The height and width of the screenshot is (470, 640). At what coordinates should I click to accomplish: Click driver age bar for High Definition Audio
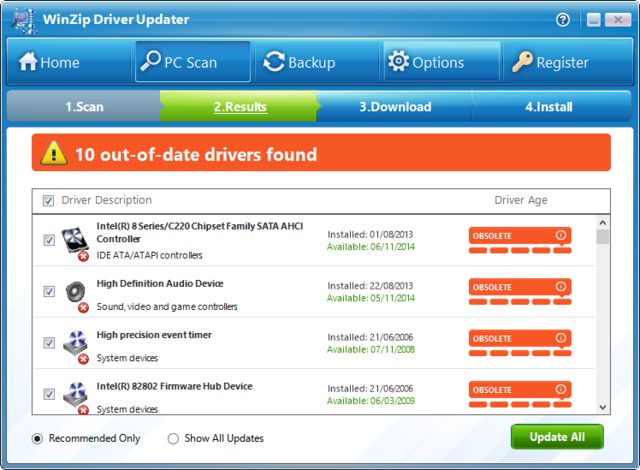[520, 302]
